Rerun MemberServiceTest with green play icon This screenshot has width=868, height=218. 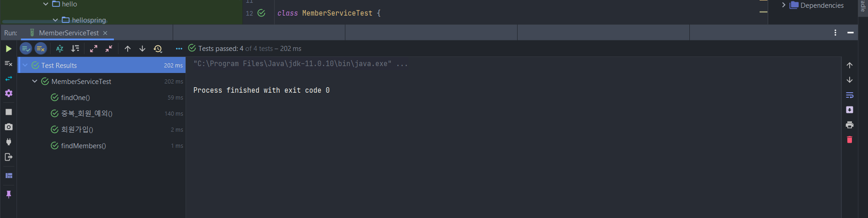coord(8,49)
